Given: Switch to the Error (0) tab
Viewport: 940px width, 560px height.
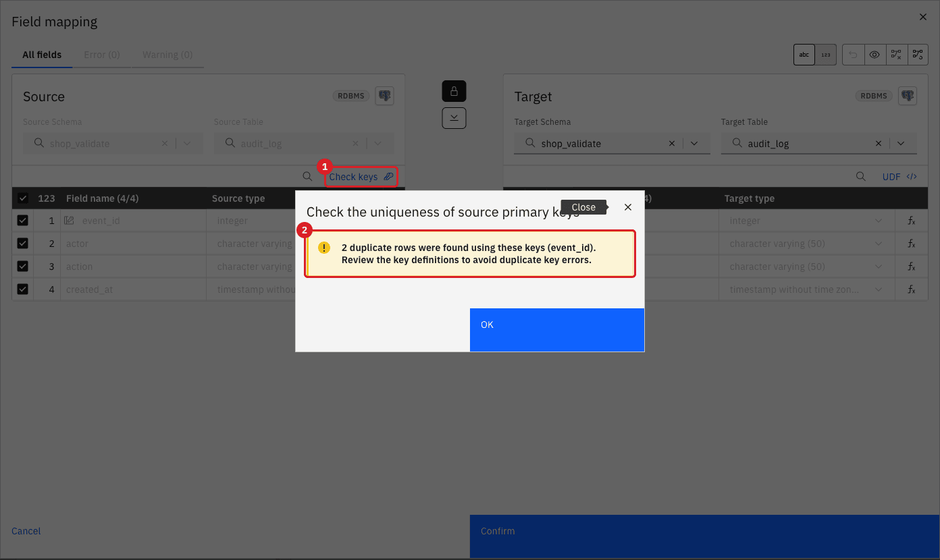Looking at the screenshot, I should 102,55.
